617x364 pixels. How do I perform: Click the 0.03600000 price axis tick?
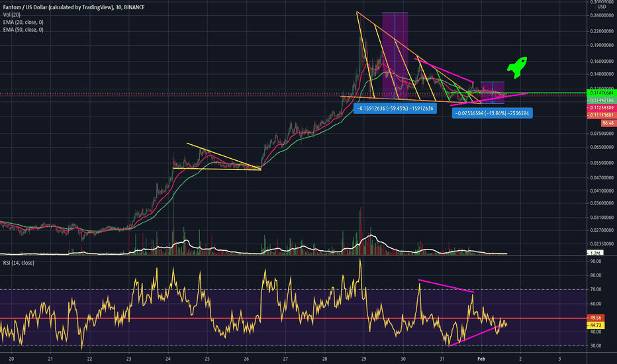(x=602, y=203)
